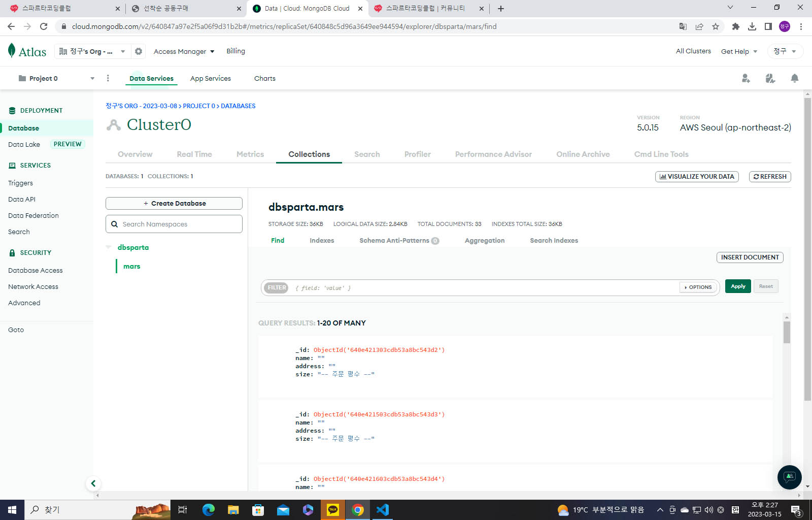This screenshot has height=520, width=812.
Task: Click translate page icon in address bar
Action: coord(683,26)
